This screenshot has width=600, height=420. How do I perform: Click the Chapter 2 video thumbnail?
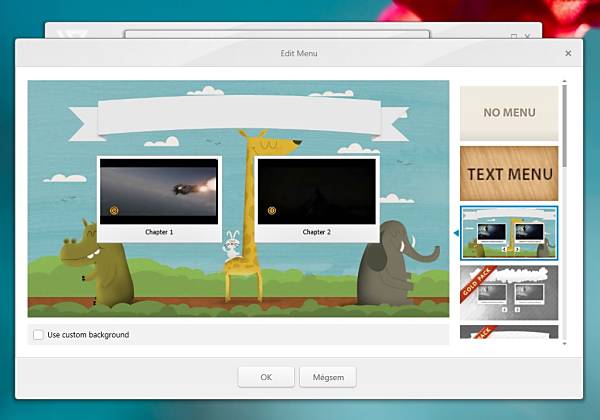point(316,191)
